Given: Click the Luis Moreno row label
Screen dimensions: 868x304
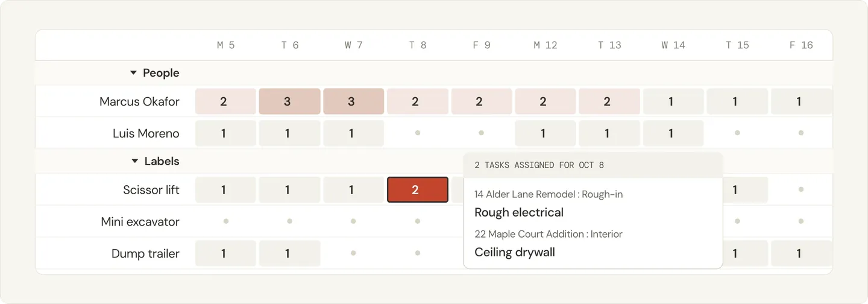Looking at the screenshot, I should (146, 133).
